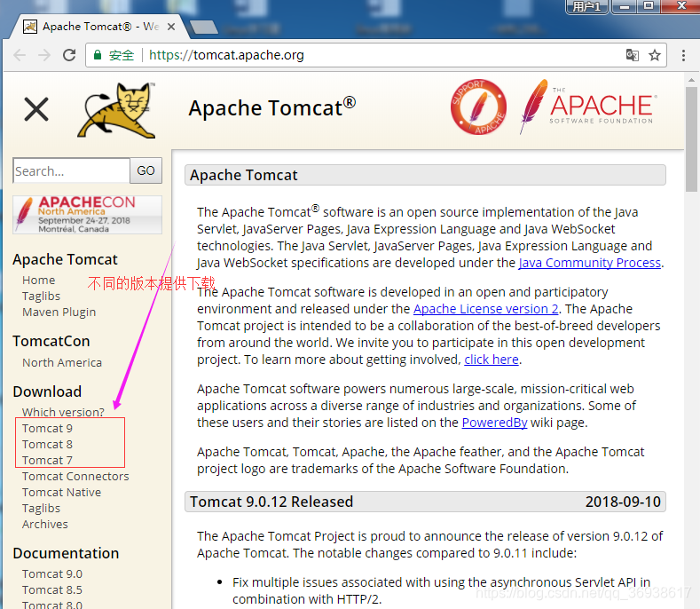Click the browser back arrow

[20, 55]
